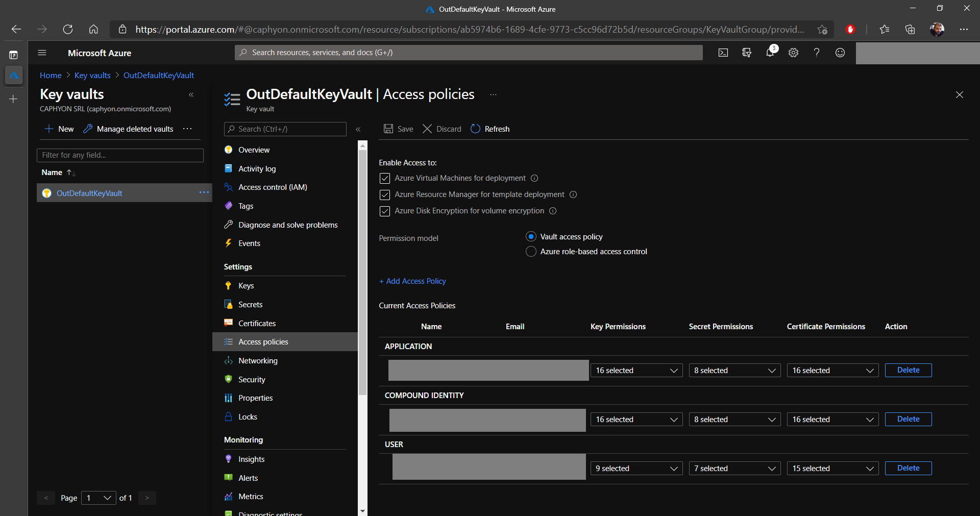This screenshot has width=980, height=516.
Task: Click browser home icon
Action: [93, 29]
